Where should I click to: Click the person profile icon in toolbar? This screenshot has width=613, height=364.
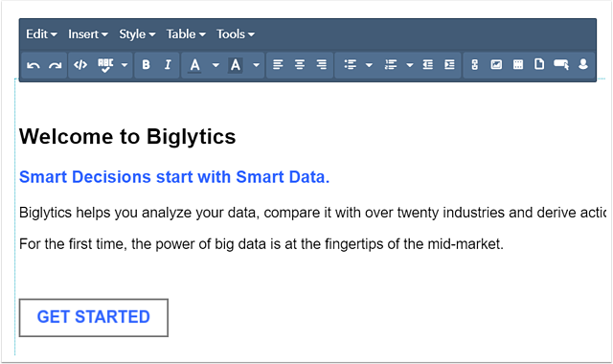coord(583,65)
